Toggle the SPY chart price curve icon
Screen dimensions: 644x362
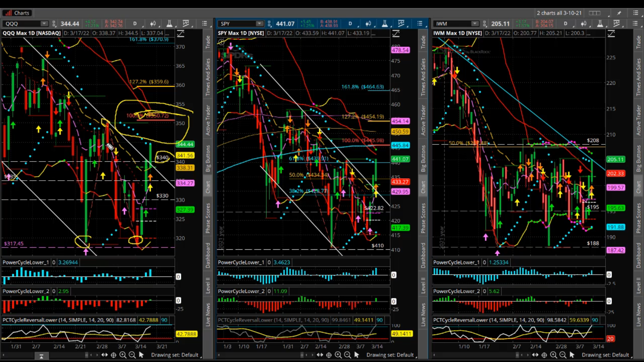(x=396, y=33)
